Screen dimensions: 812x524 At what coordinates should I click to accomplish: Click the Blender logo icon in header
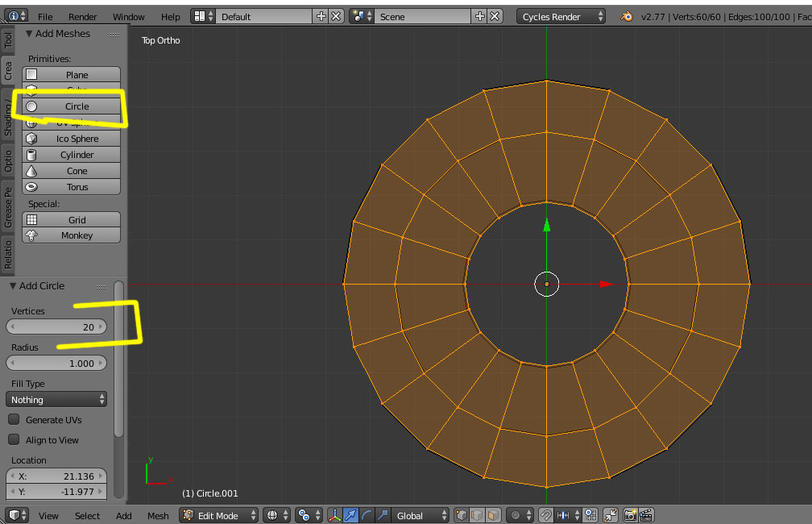tap(628, 16)
